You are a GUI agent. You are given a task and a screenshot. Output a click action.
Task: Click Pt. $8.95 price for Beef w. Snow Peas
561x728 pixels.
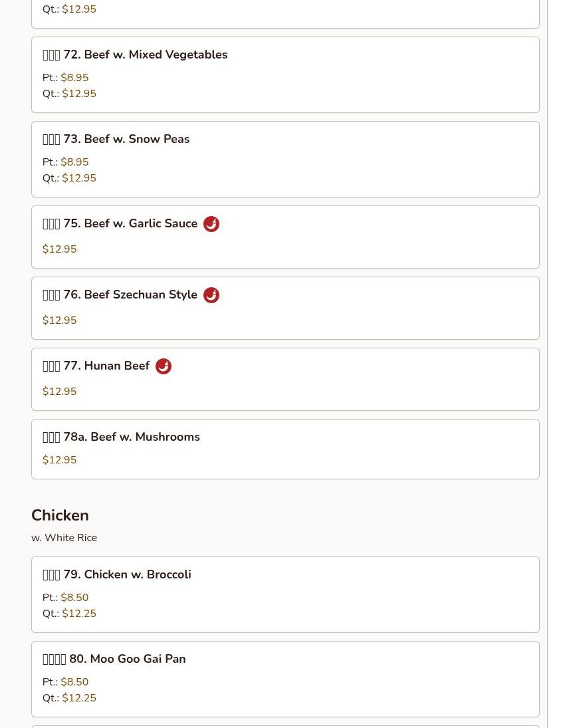click(x=65, y=162)
